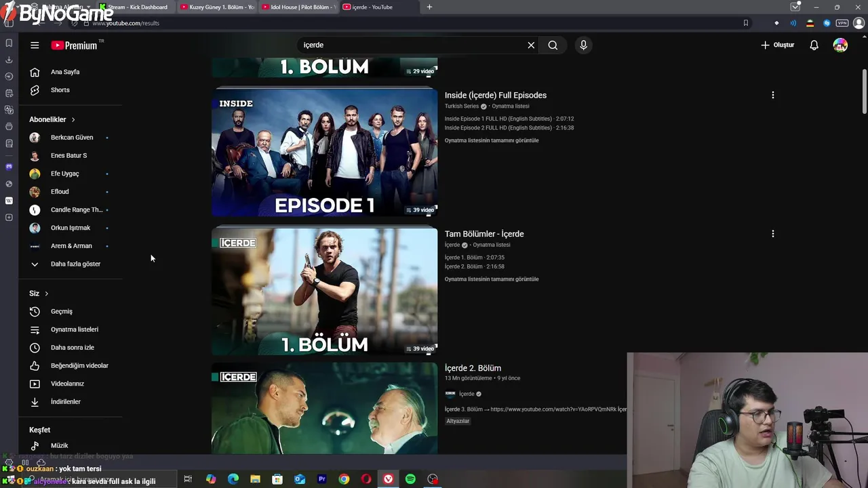Image resolution: width=868 pixels, height=488 pixels.
Task: Bookmark this page from the address bar
Action: click(x=745, y=23)
